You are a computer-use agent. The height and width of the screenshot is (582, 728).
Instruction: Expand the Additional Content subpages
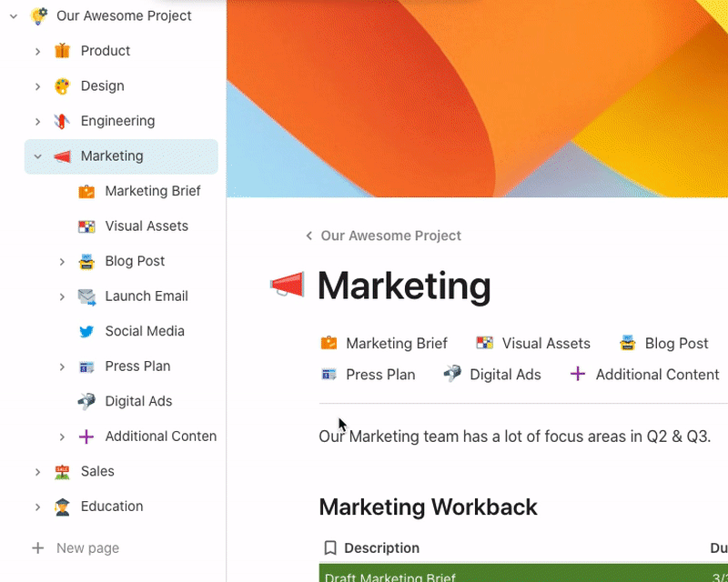[62, 436]
